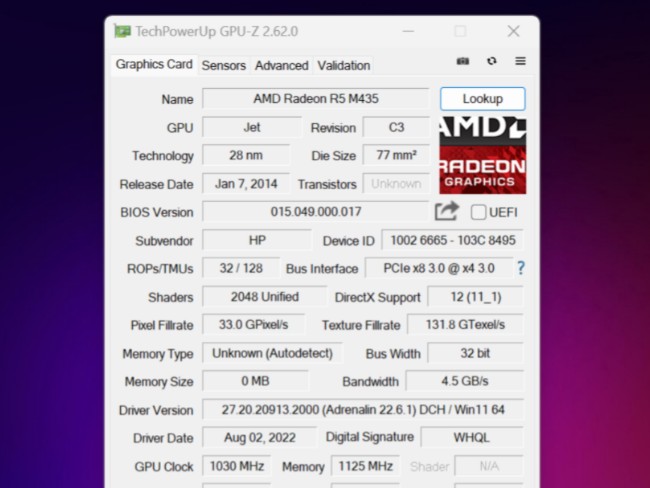Take a screenshot with the camera icon
This screenshot has width=650, height=488.
[463, 61]
